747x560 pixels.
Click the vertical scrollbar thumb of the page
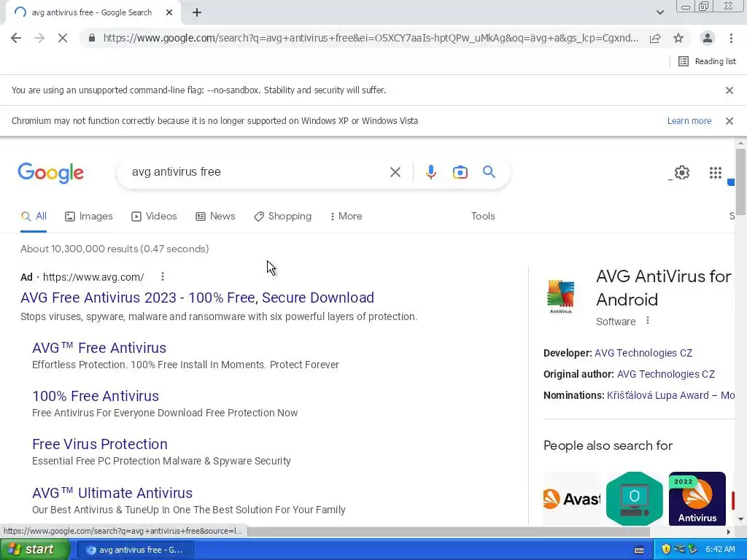point(740,182)
